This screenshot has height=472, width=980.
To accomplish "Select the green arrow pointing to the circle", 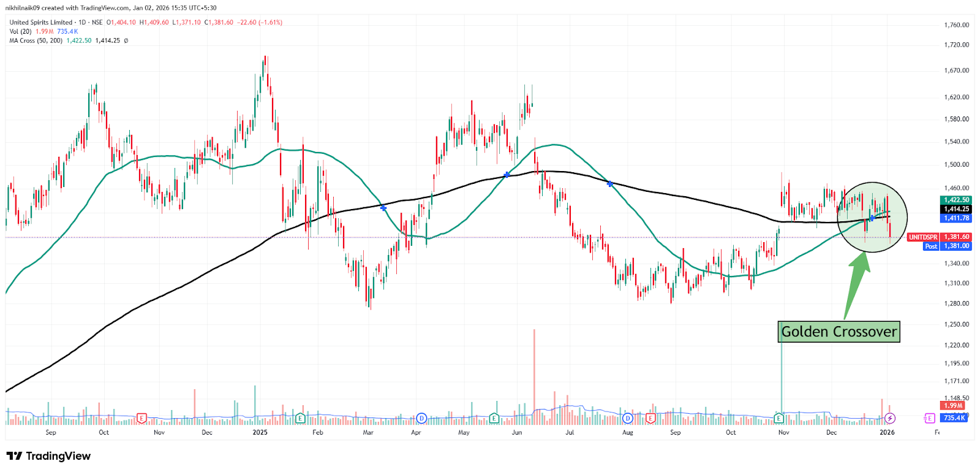I will [x=858, y=282].
